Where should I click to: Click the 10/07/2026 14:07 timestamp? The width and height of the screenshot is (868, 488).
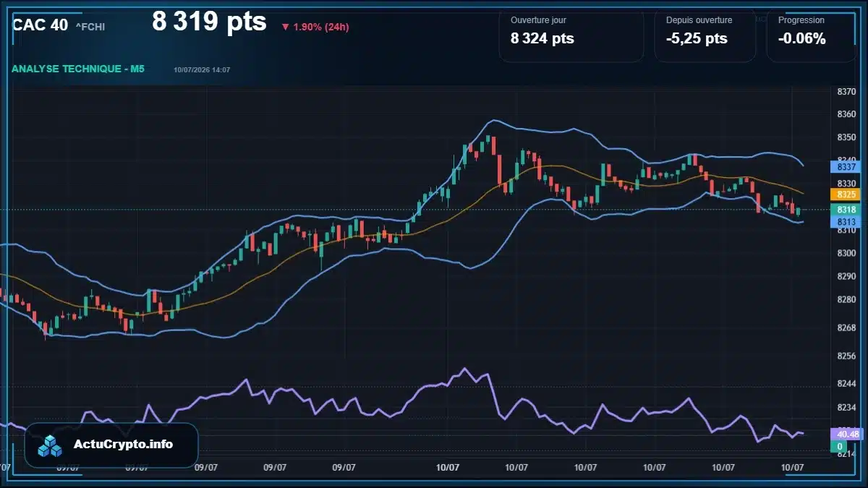coord(202,70)
